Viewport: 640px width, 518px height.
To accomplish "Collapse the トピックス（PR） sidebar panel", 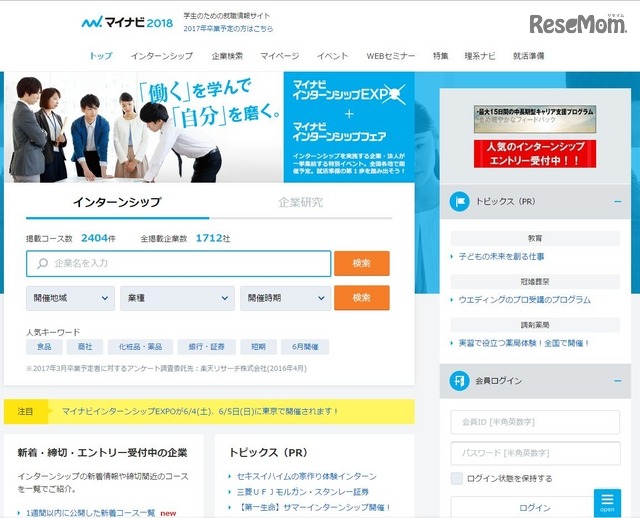I will point(618,202).
